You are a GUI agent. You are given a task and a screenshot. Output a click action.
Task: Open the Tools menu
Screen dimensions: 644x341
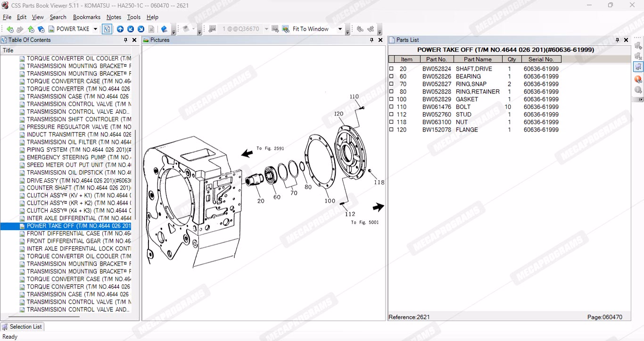(134, 17)
